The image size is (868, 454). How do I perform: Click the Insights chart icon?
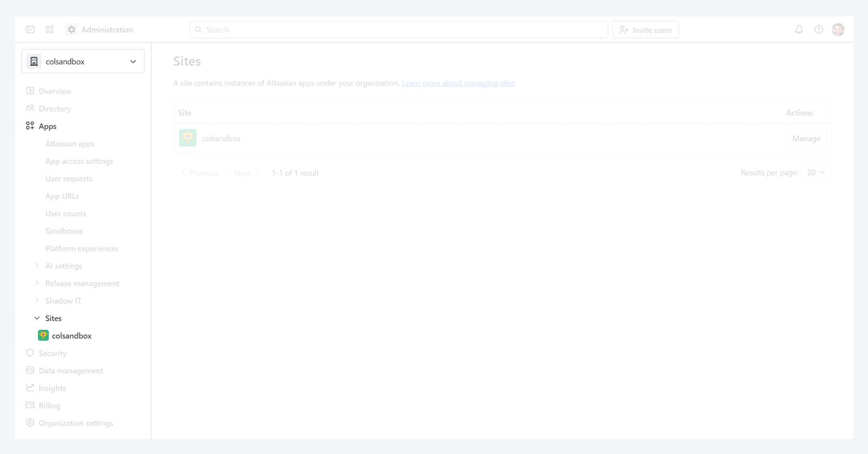click(x=30, y=388)
